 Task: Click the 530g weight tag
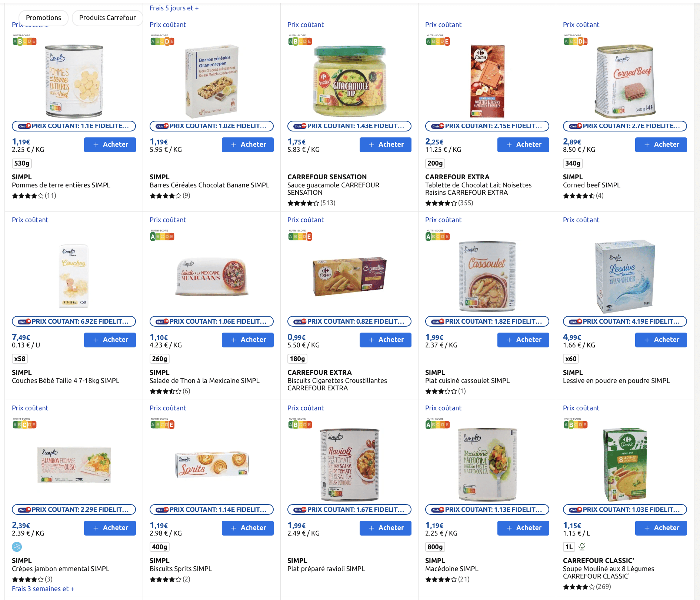22,163
